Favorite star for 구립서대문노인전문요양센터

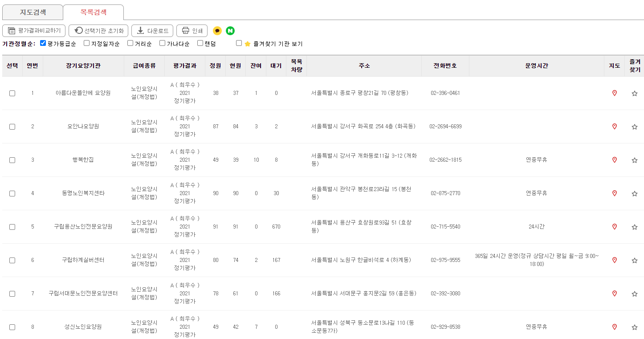tap(635, 294)
